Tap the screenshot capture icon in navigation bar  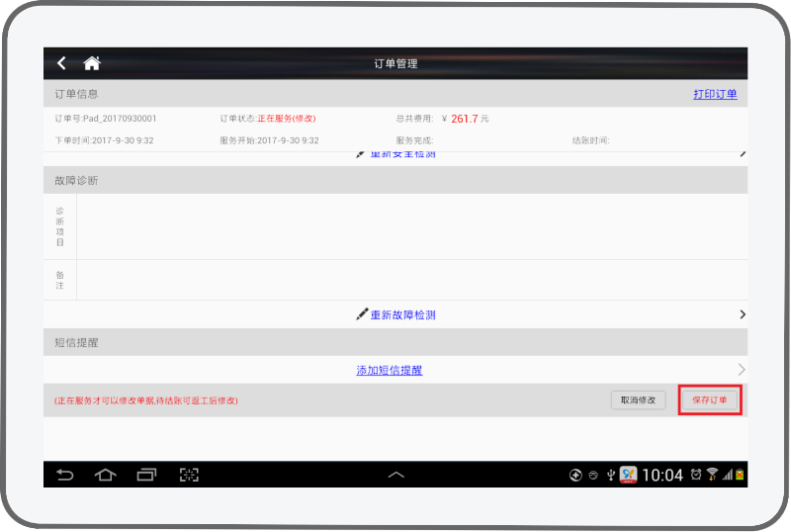coord(189,475)
